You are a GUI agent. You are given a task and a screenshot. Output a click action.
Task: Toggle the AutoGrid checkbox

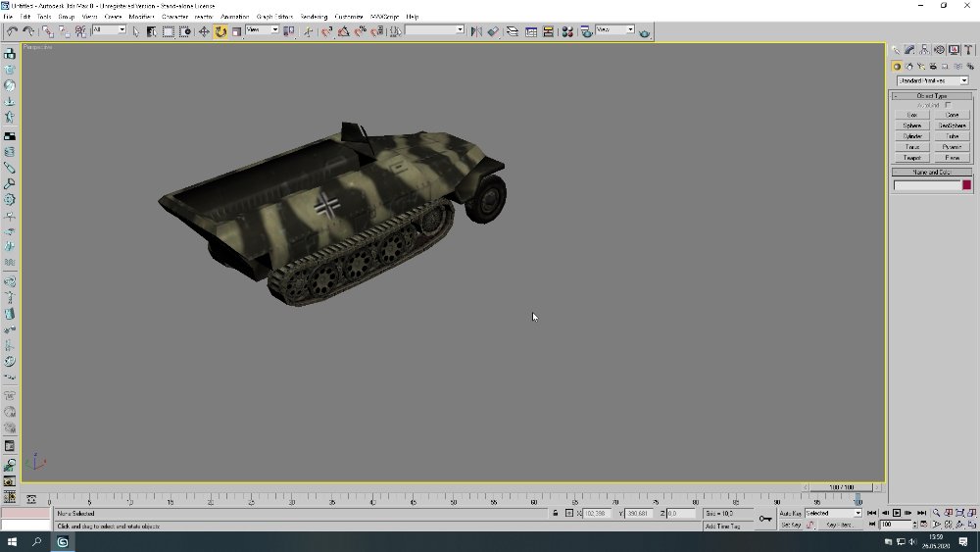click(948, 105)
